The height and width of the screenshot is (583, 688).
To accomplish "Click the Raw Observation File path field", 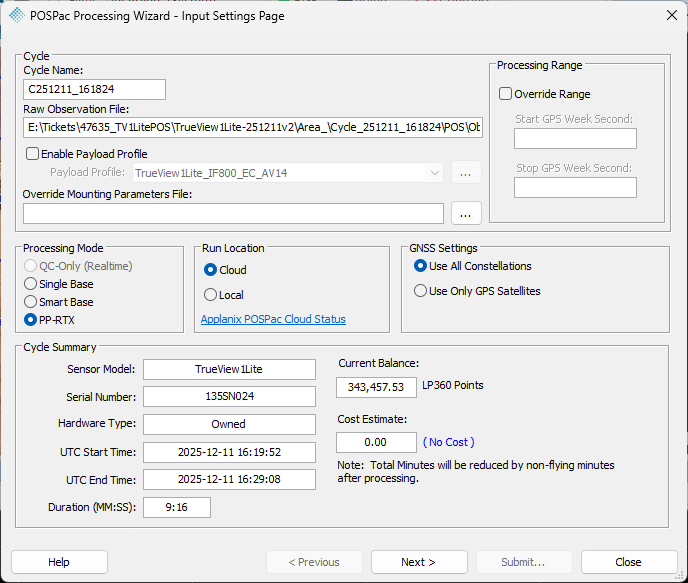I will coord(253,128).
